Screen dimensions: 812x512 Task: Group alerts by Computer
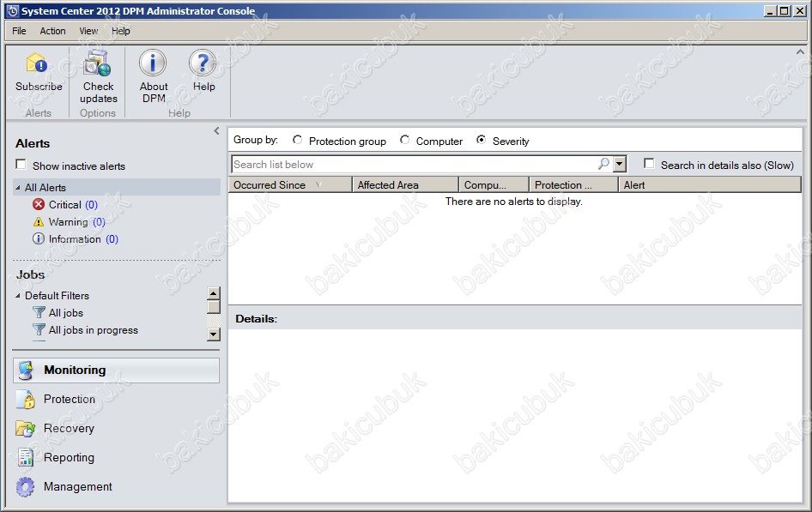coord(404,140)
